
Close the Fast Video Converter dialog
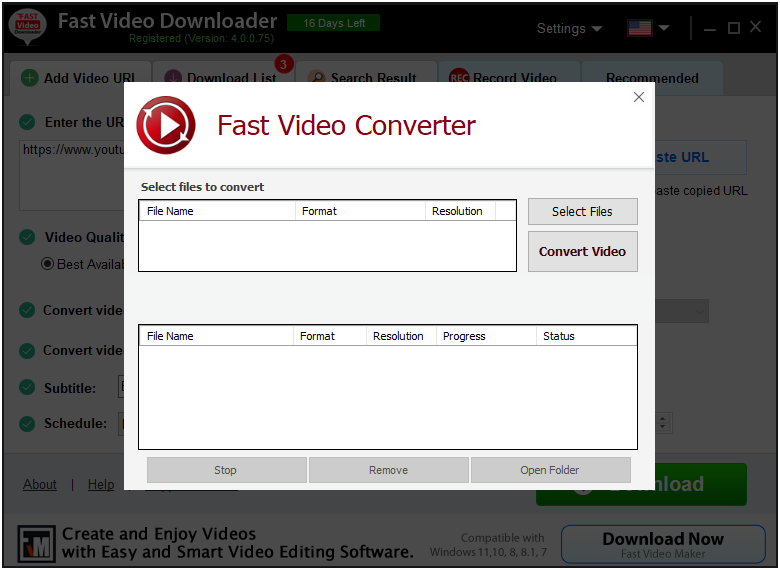click(x=639, y=97)
